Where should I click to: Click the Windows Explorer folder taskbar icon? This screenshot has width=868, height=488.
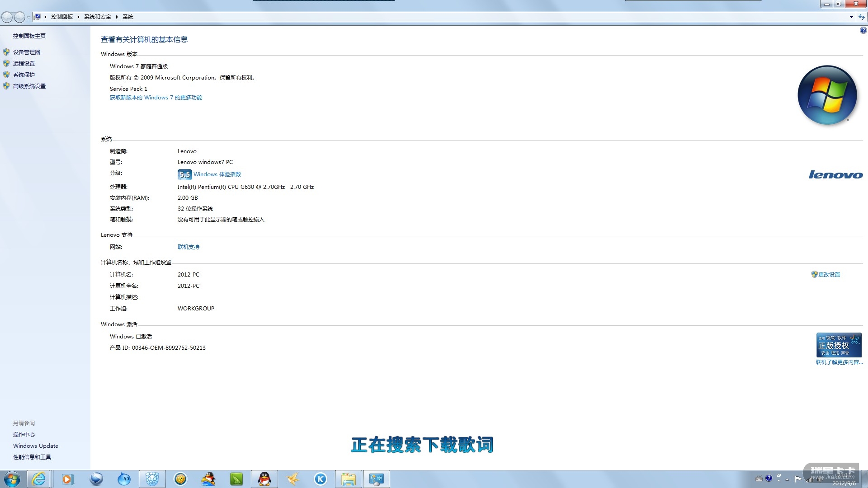[349, 479]
